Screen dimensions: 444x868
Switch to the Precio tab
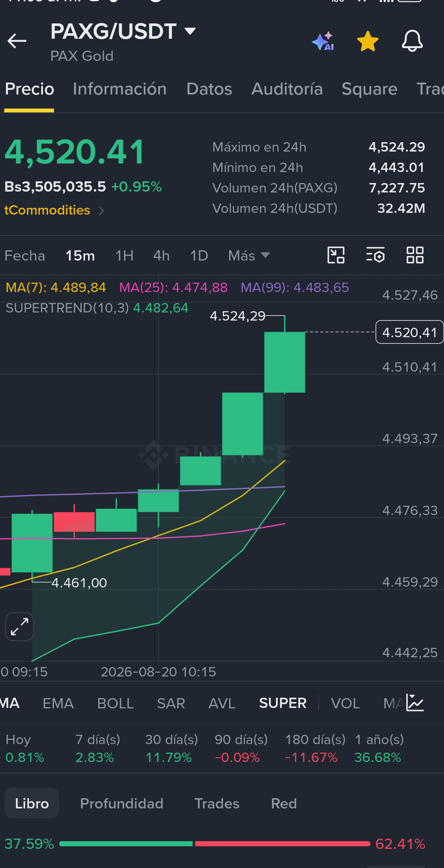(29, 89)
